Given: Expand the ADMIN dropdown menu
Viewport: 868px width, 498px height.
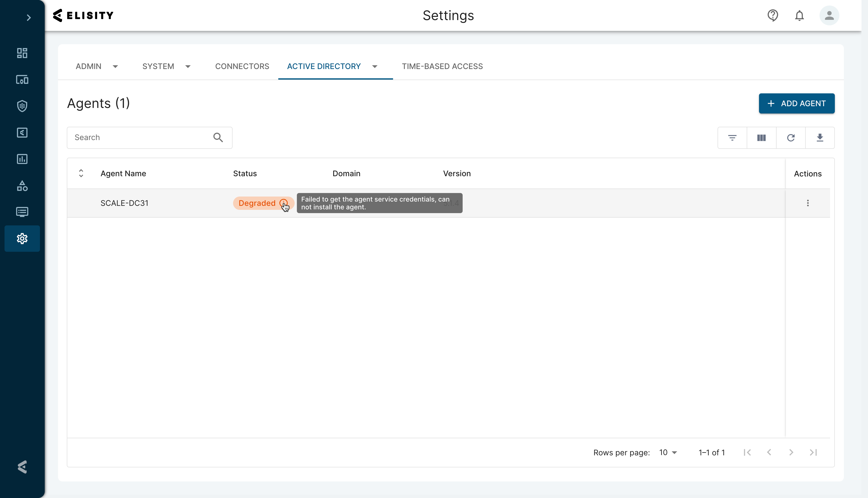Looking at the screenshot, I should (115, 66).
